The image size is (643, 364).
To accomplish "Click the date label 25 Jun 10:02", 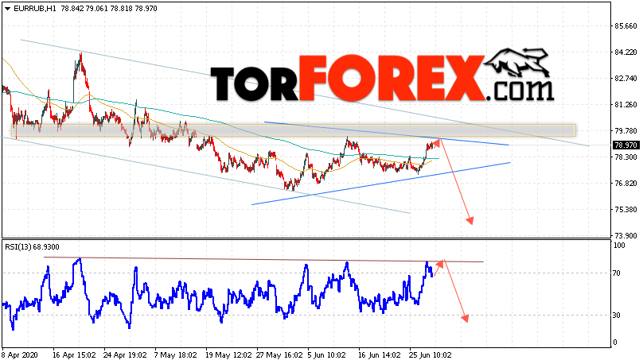I will tap(431, 355).
